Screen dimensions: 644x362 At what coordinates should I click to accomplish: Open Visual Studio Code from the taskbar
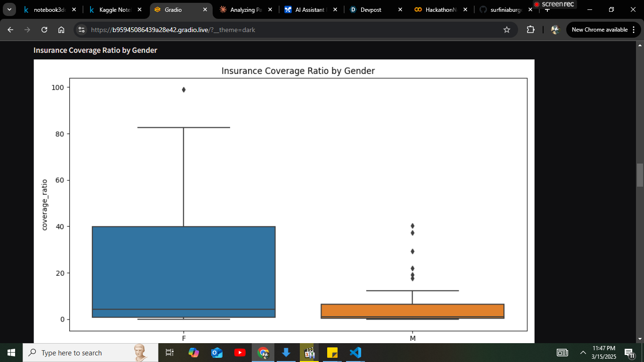pos(355,353)
